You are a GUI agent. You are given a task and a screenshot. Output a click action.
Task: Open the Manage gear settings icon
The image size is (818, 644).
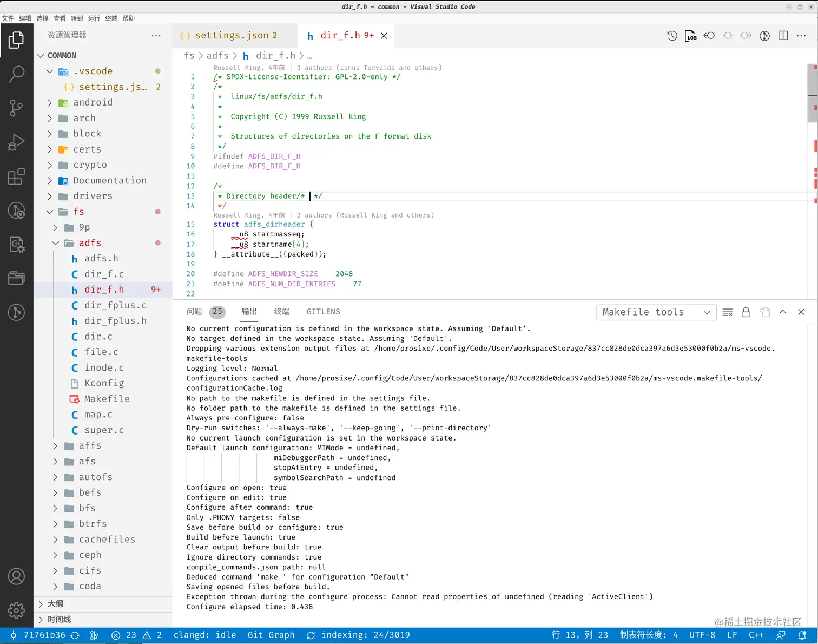pyautogui.click(x=16, y=610)
